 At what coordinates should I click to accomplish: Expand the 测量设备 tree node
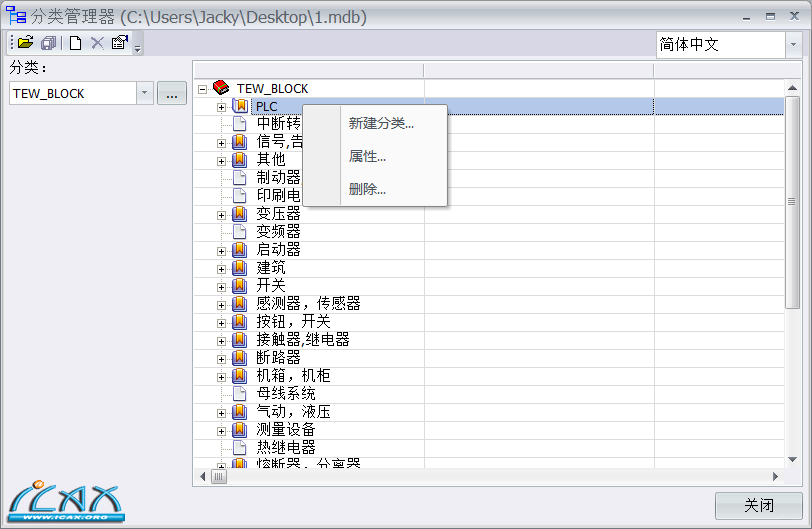221,431
